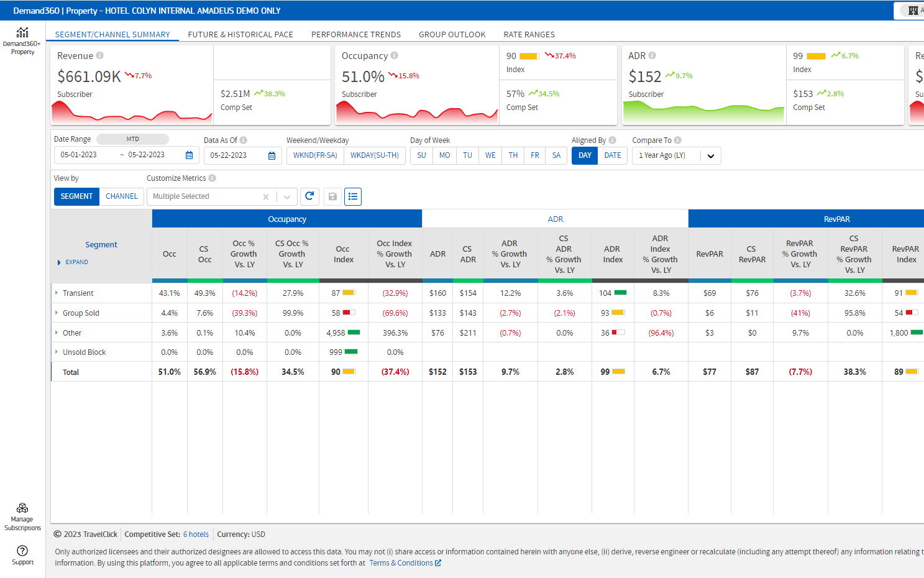924x578 pixels.
Task: Toggle the WKND(FR-SA) filter
Action: click(x=315, y=155)
